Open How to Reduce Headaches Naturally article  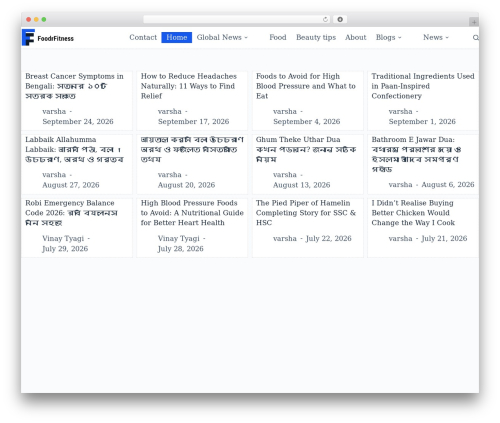(x=189, y=86)
